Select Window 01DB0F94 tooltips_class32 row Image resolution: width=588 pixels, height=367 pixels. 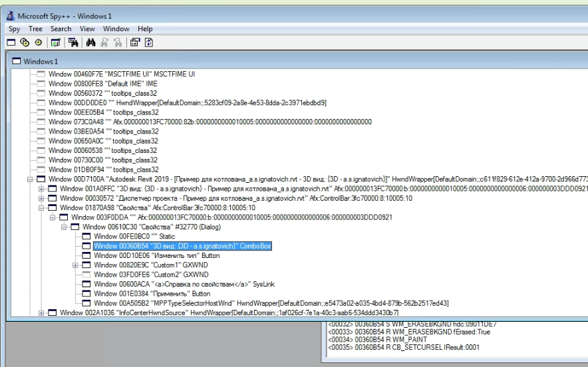104,170
